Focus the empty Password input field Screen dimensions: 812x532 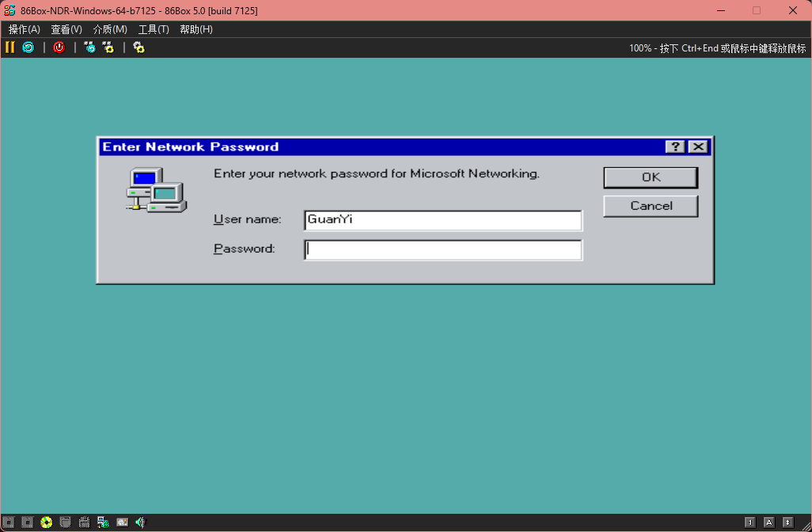pos(443,249)
